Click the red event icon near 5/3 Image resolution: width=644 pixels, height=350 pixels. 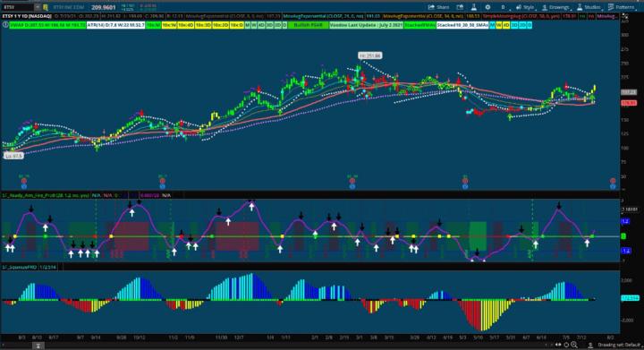click(x=465, y=181)
